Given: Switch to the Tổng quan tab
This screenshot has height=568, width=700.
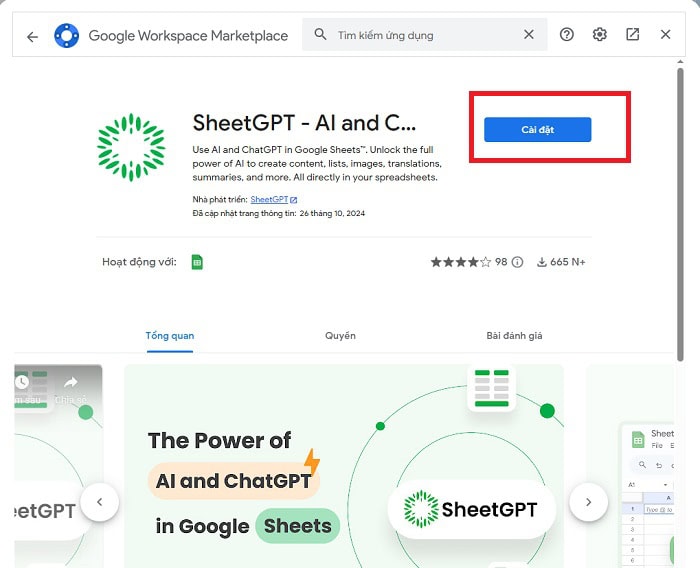Looking at the screenshot, I should click(x=170, y=336).
